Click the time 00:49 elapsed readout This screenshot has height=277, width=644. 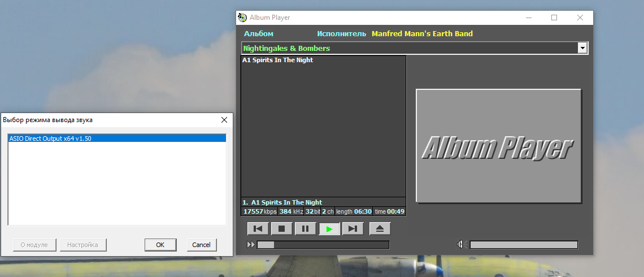tap(389, 211)
